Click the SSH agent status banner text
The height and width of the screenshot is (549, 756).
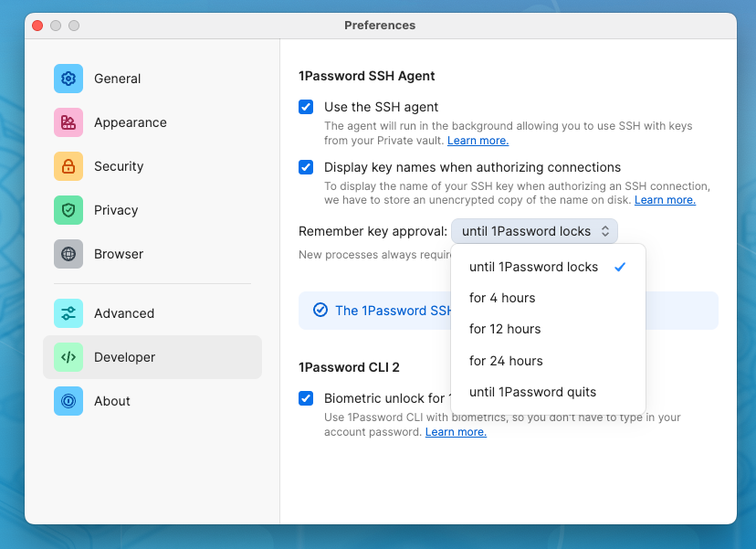[393, 311]
